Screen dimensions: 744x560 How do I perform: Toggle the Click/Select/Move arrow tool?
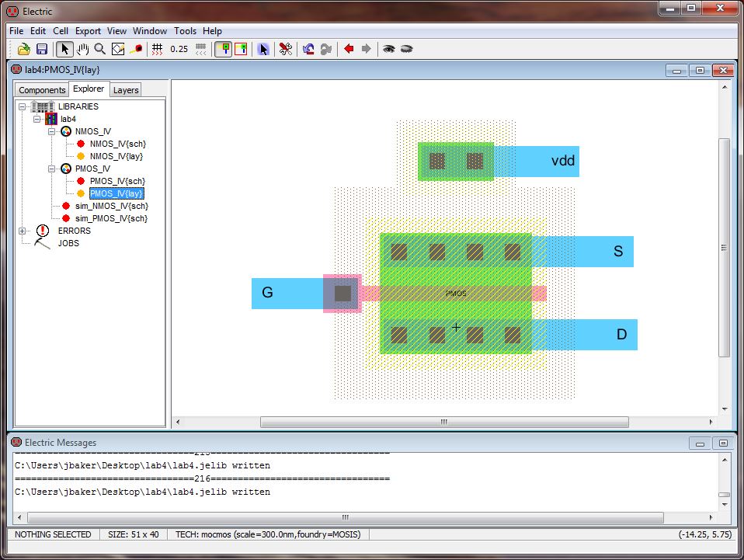(x=65, y=49)
